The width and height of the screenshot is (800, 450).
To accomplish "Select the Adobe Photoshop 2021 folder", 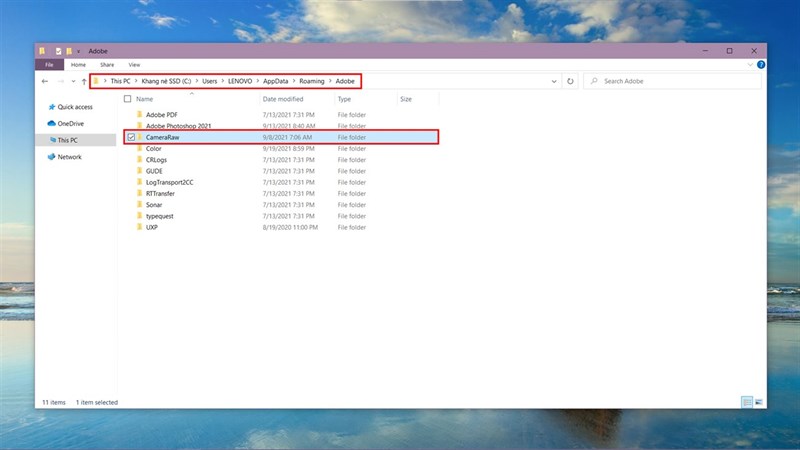I will [x=179, y=126].
